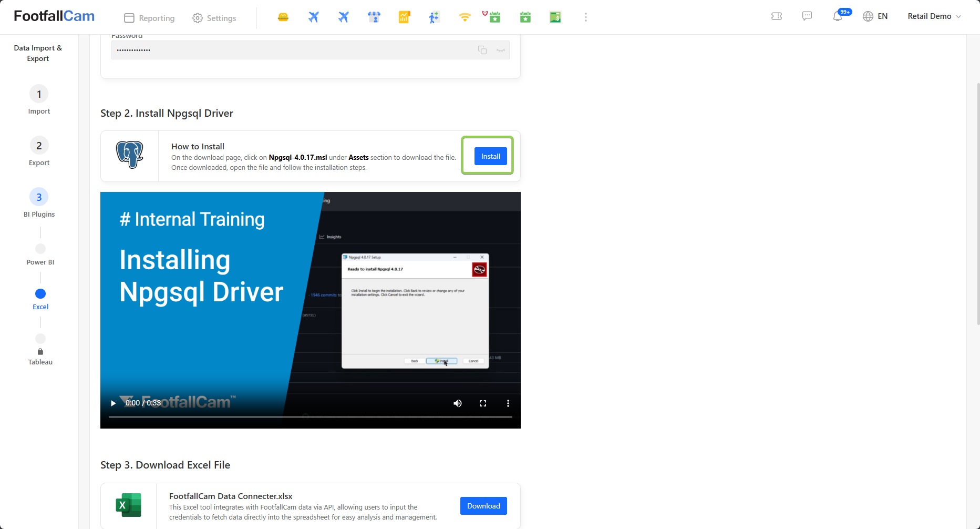The height and width of the screenshot is (529, 980).
Task: Open the chat message icon
Action: pyautogui.click(x=807, y=16)
